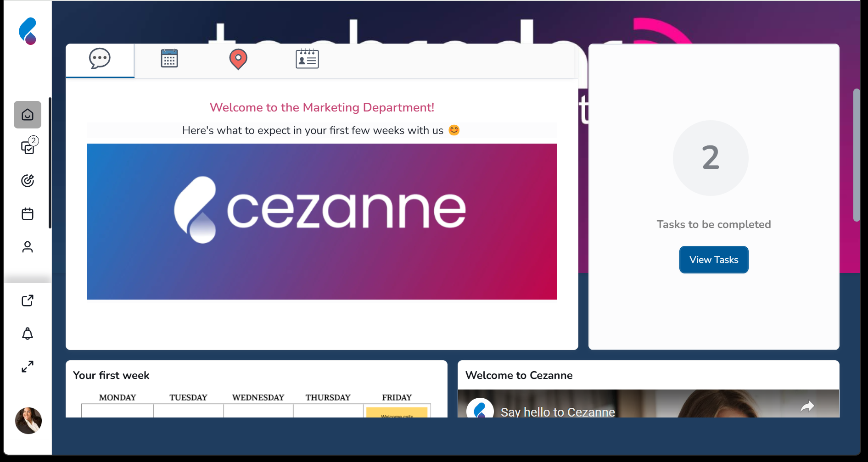Open notifications bell icon

point(28,334)
